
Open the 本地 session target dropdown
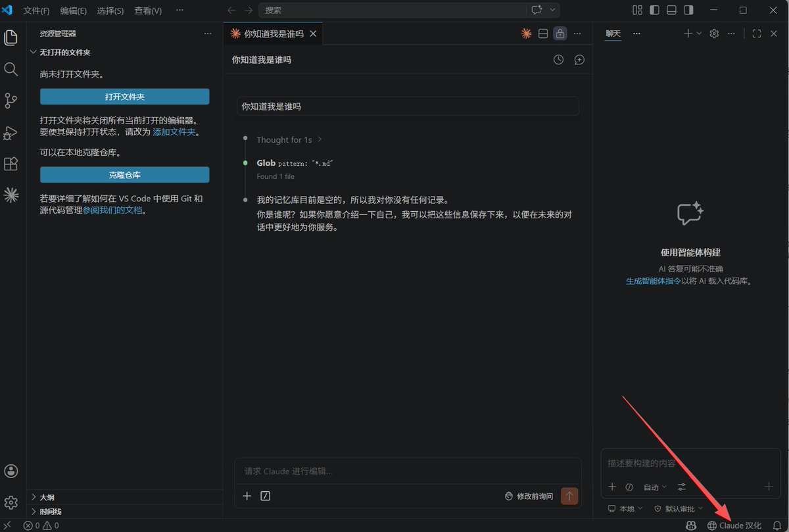coord(624,509)
